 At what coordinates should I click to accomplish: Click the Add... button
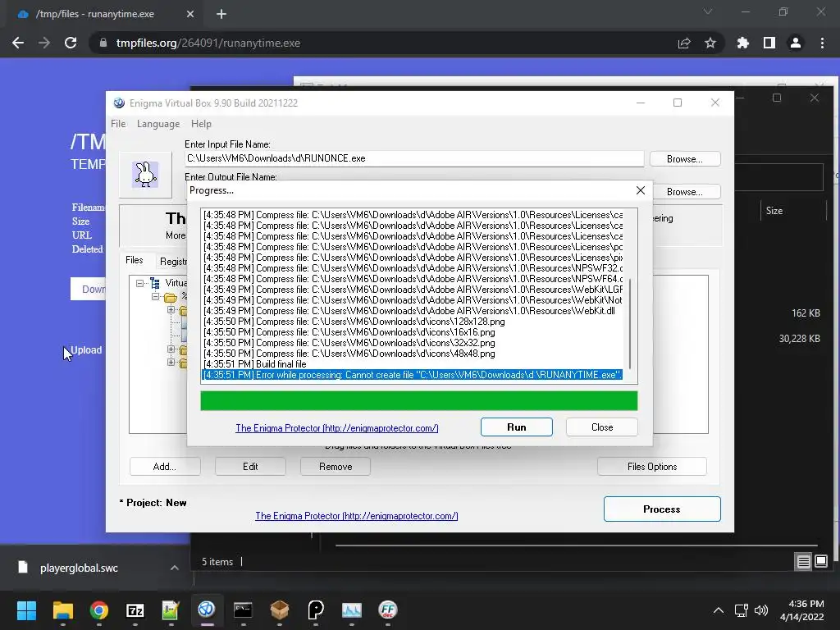pos(164,467)
